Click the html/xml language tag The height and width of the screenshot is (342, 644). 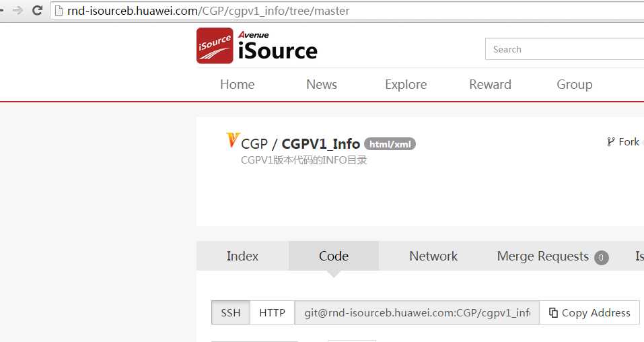click(x=390, y=144)
